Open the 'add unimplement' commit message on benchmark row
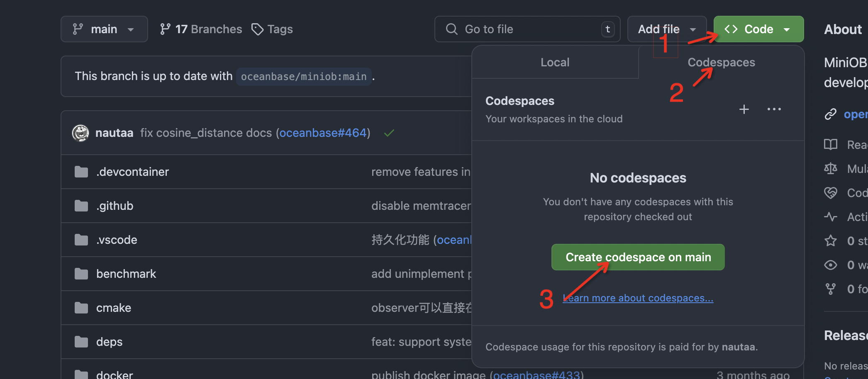Image resolution: width=868 pixels, height=379 pixels. point(421,274)
